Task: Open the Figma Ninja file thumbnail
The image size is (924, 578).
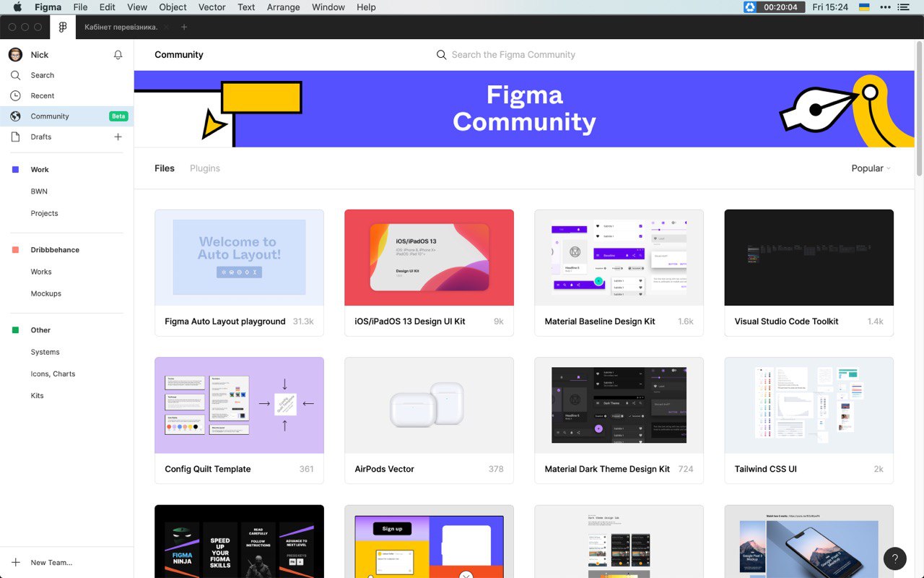Action: pos(239,541)
